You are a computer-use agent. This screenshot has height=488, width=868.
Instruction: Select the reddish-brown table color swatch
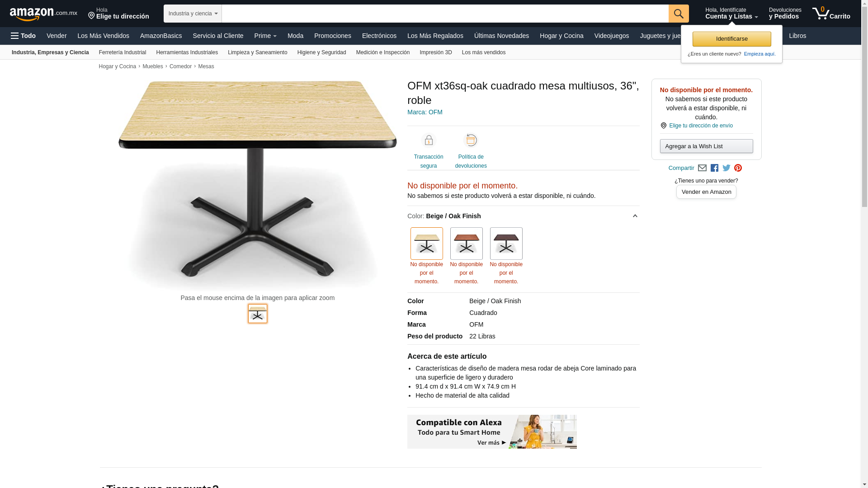click(467, 244)
